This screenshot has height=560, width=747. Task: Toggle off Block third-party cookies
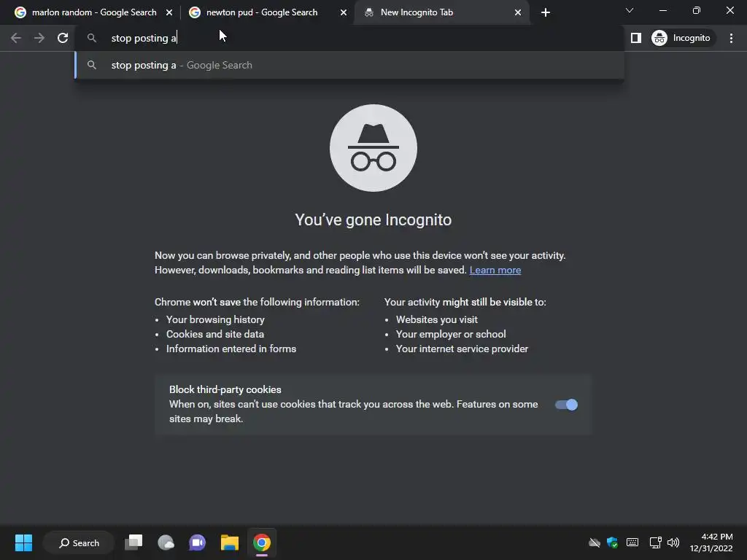pos(566,405)
